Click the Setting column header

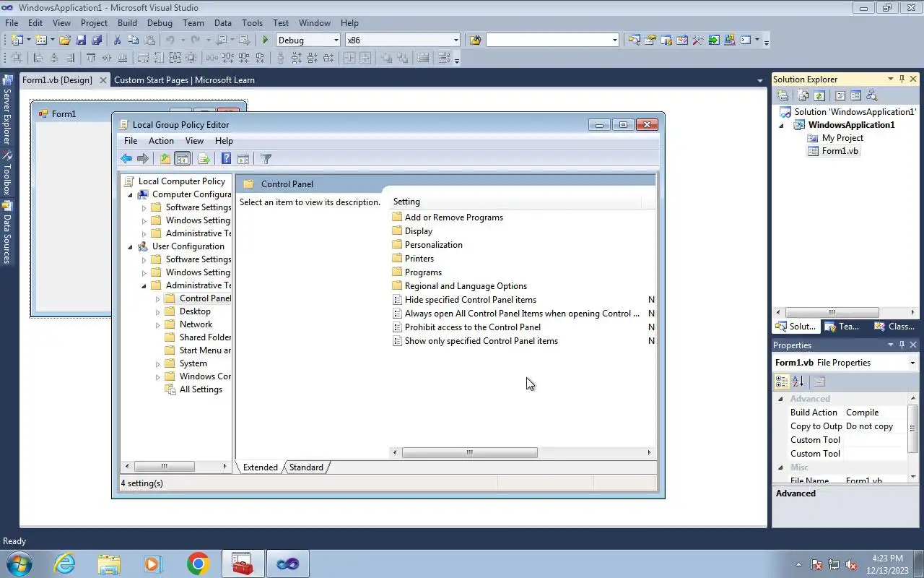[x=516, y=202]
